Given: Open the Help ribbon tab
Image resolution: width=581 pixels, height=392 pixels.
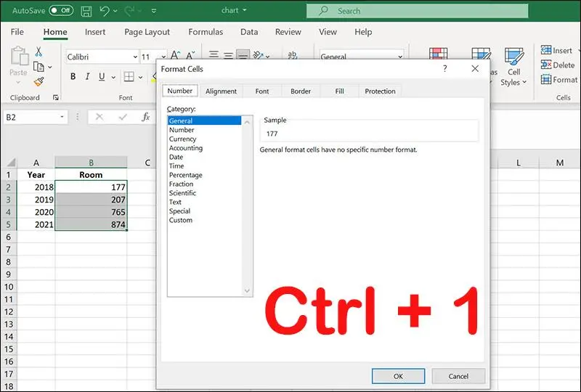Looking at the screenshot, I should click(363, 32).
